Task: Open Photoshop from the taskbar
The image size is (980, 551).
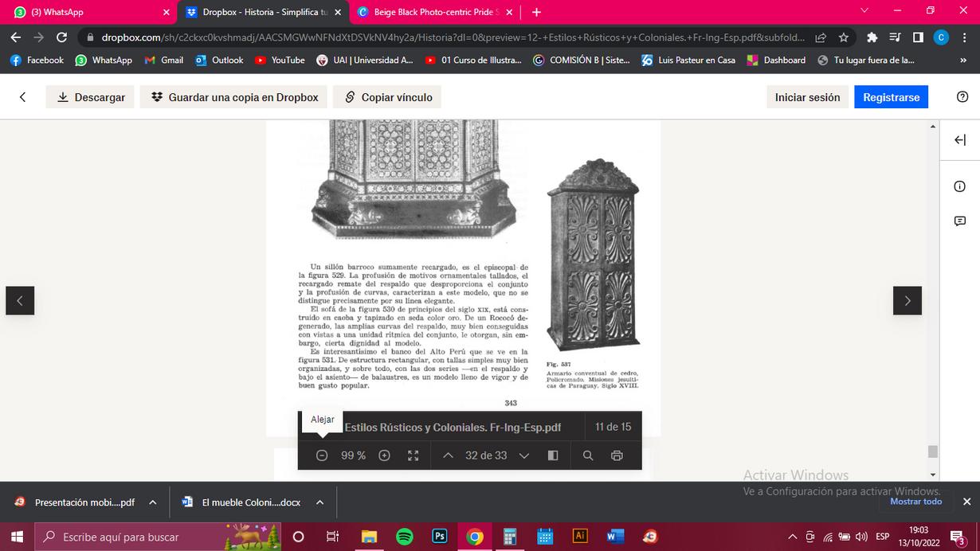Action: (x=439, y=537)
